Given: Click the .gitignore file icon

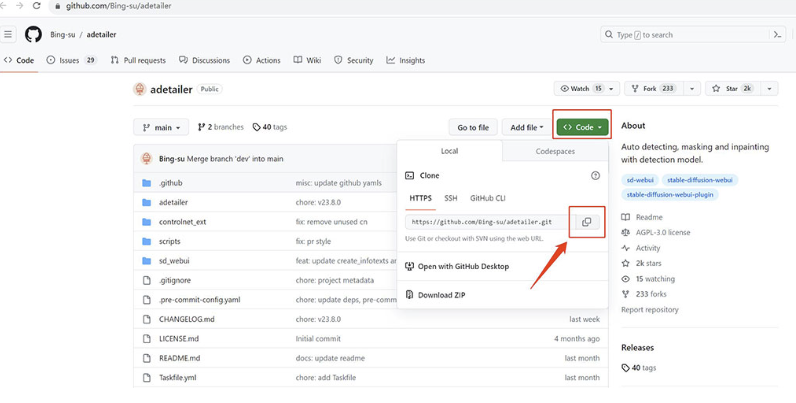Looking at the screenshot, I should click(x=147, y=280).
